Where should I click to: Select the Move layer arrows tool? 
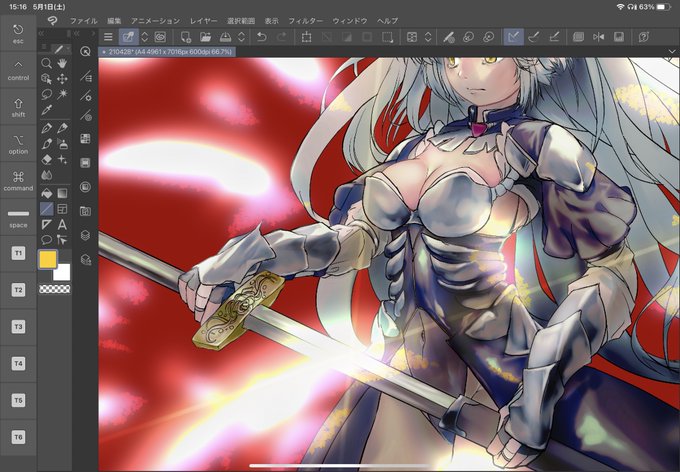click(x=62, y=79)
